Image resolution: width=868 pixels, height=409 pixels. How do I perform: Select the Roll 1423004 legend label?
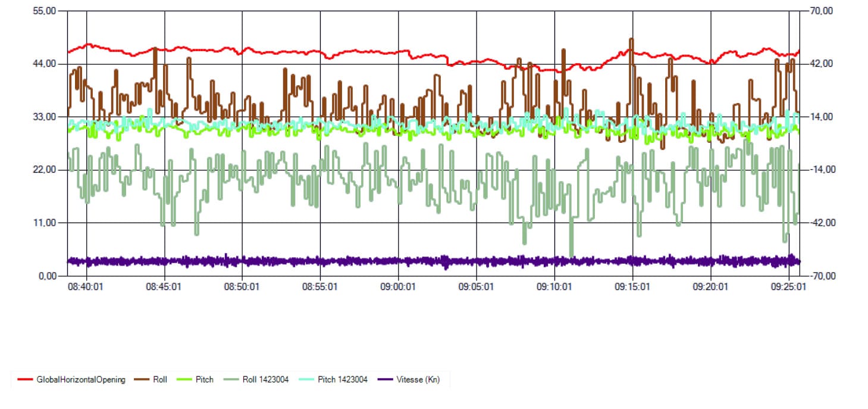coord(265,379)
